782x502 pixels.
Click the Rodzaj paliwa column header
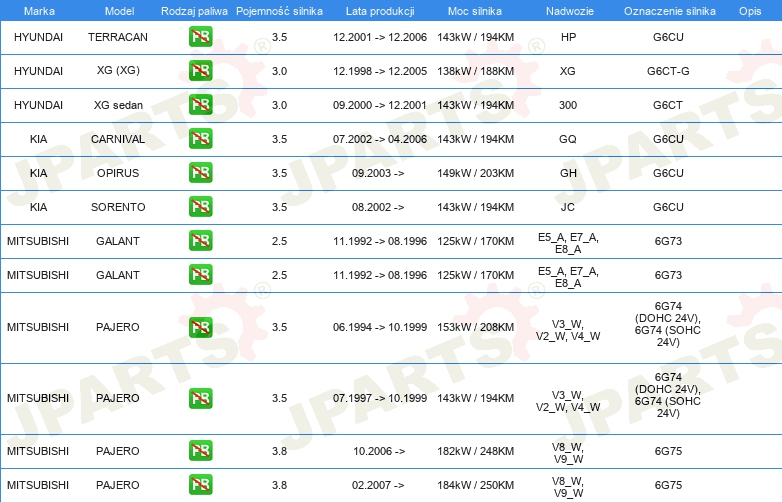pyautogui.click(x=194, y=11)
